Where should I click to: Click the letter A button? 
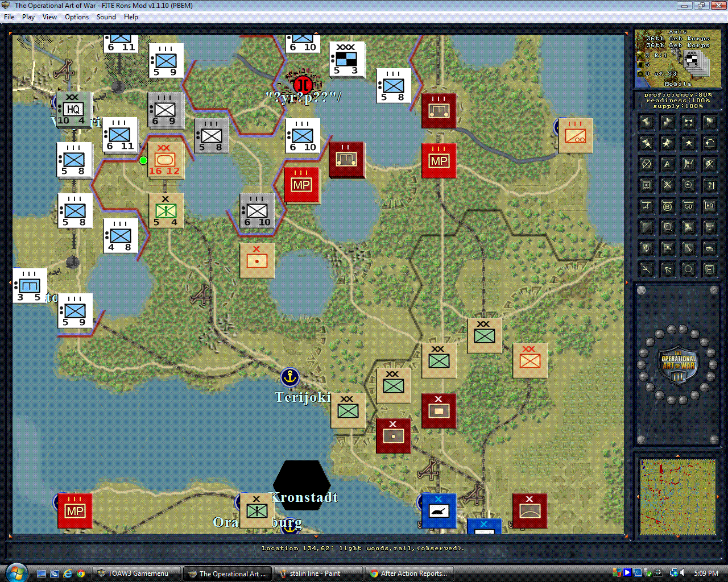click(x=668, y=164)
